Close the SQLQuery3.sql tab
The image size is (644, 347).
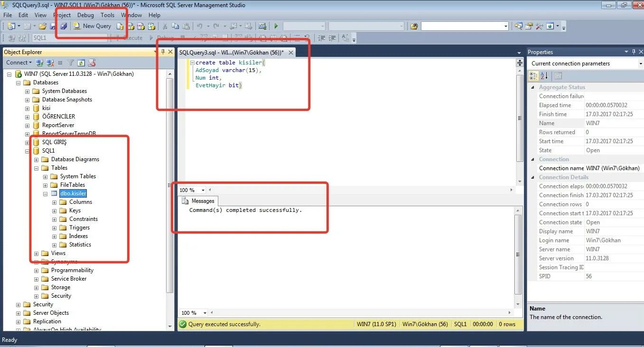290,53
